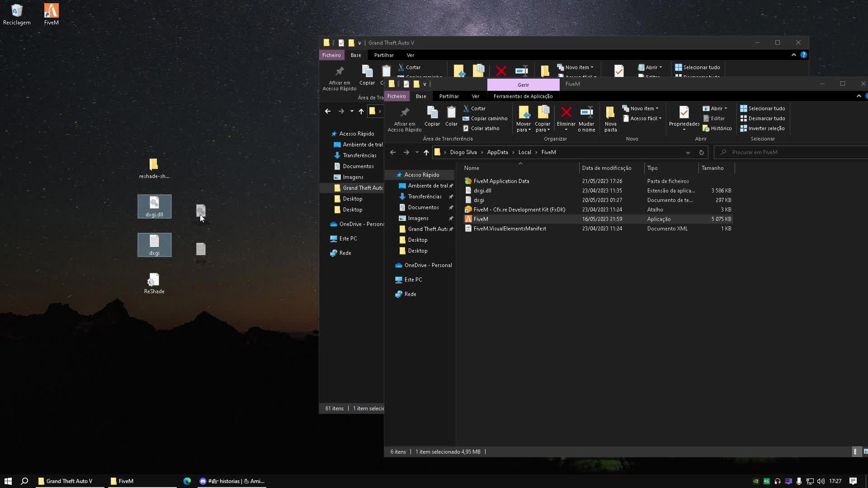The image size is (868, 488).
Task: Expand address bar history chevron
Action: pos(688,152)
